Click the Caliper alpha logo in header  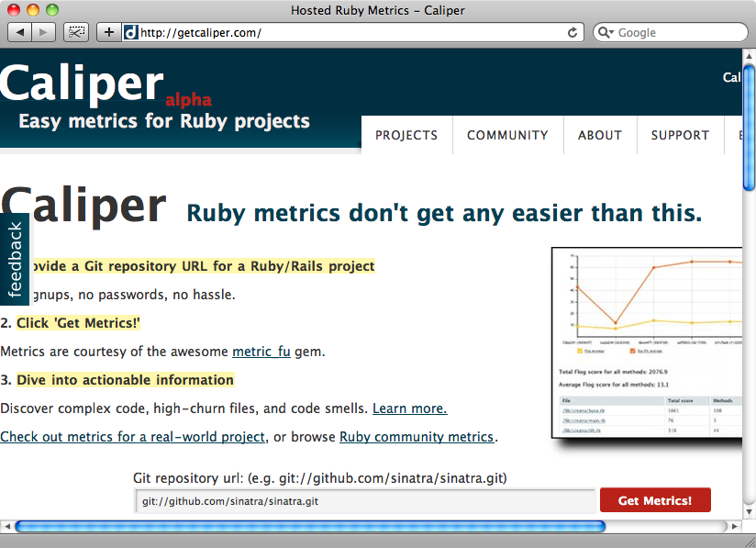click(106, 85)
